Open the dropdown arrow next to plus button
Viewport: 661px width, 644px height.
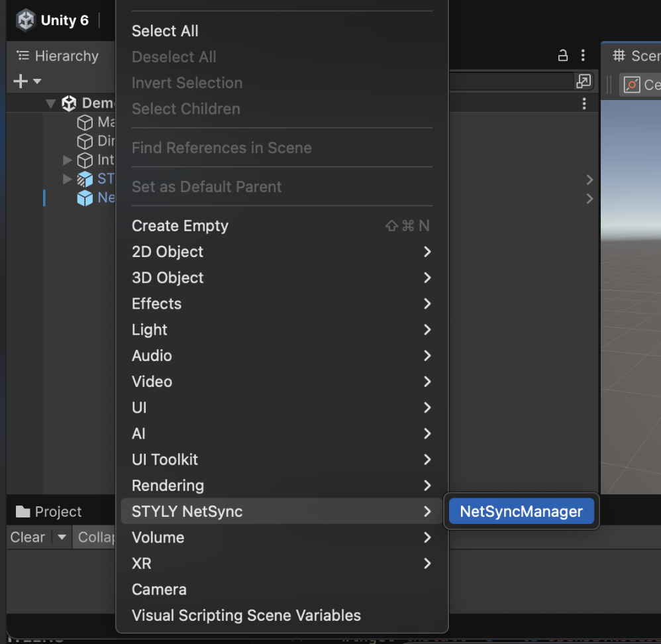[37, 81]
